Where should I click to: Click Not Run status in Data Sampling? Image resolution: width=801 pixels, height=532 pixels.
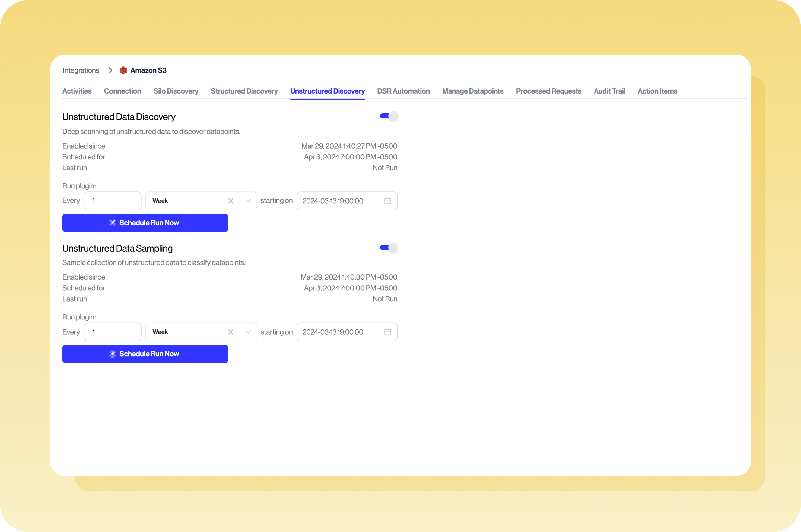[x=385, y=299]
